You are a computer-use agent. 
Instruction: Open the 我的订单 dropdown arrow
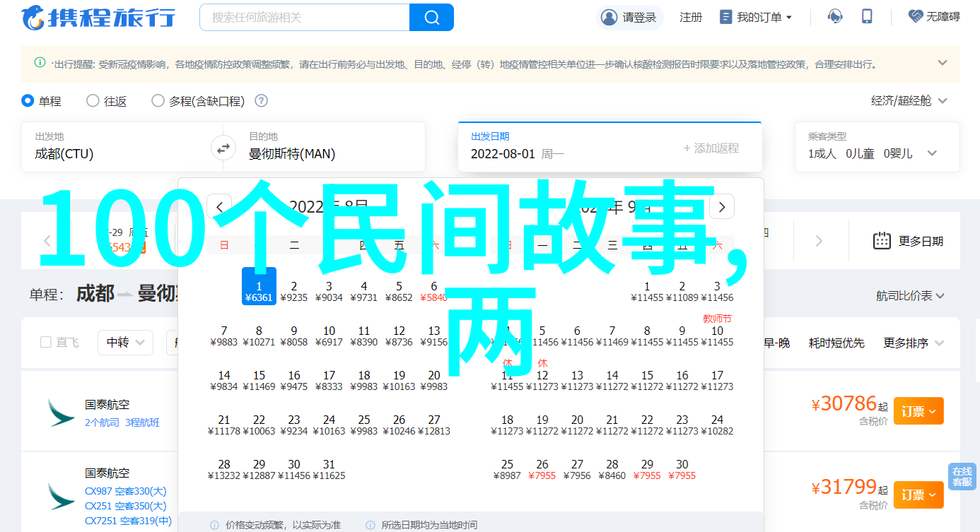coord(789,17)
